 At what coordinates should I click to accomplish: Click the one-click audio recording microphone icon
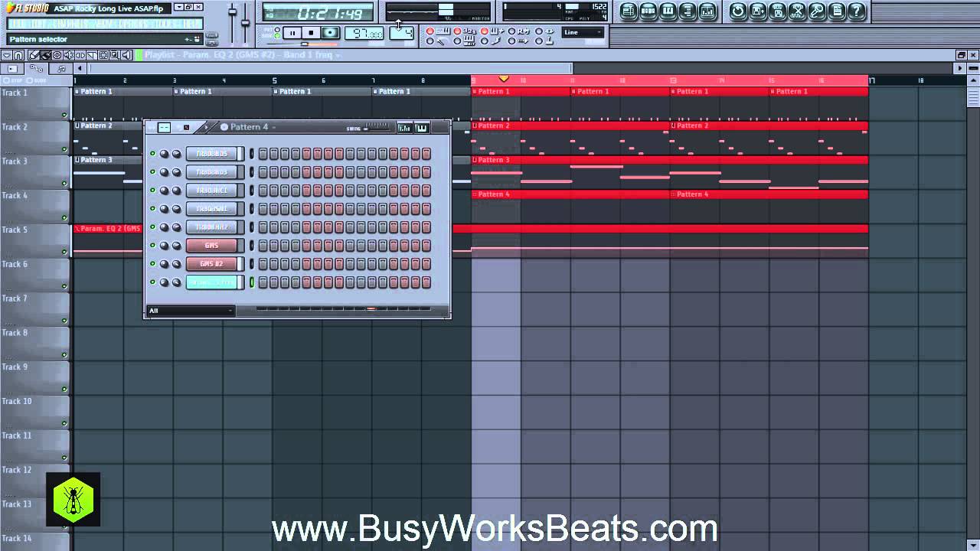[x=817, y=11]
